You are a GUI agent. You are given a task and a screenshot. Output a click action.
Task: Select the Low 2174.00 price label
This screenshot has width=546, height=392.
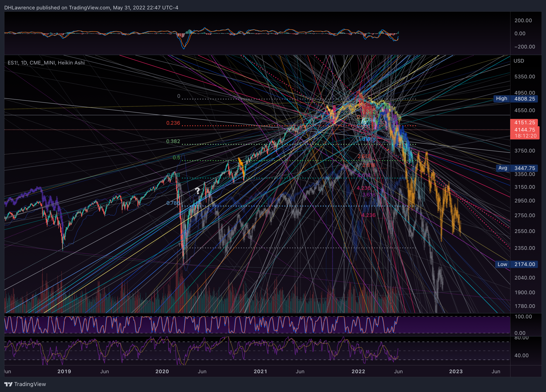point(516,264)
